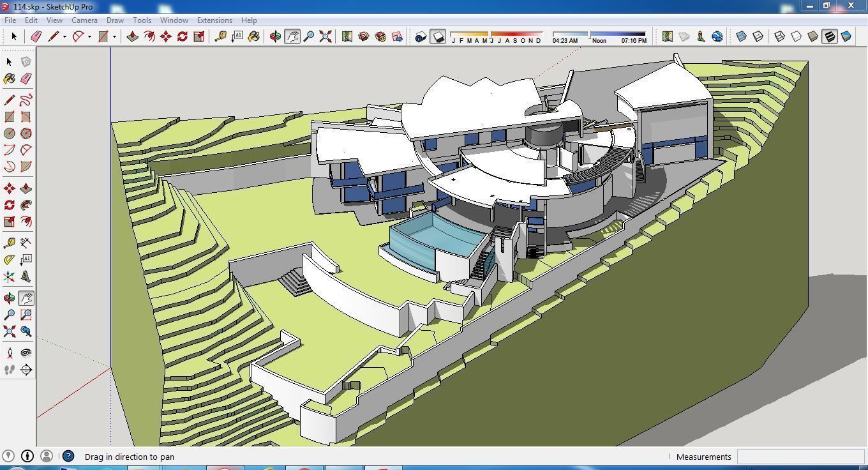The image size is (868, 470).
Task: Open the 3D Warehouse
Action: pyautogui.click(x=364, y=36)
